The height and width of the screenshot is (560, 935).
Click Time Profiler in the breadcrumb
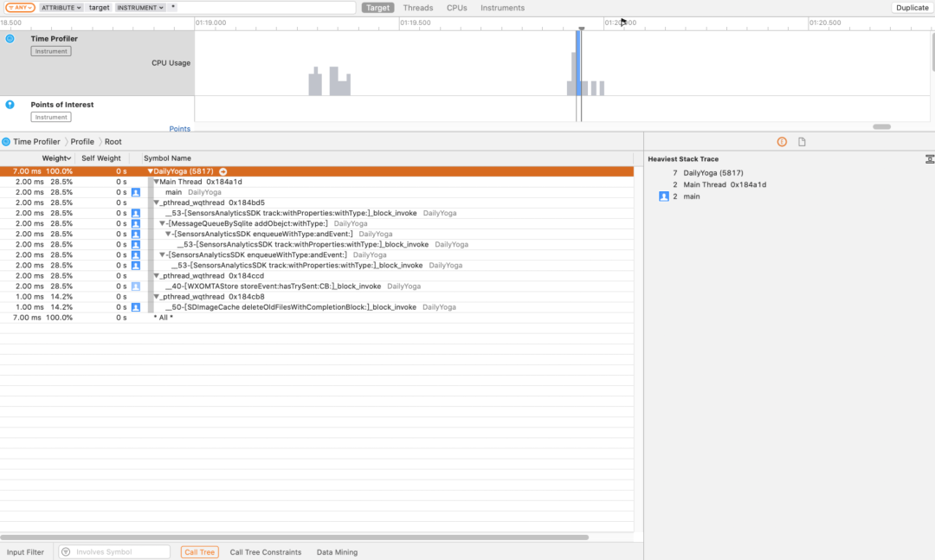(x=36, y=142)
